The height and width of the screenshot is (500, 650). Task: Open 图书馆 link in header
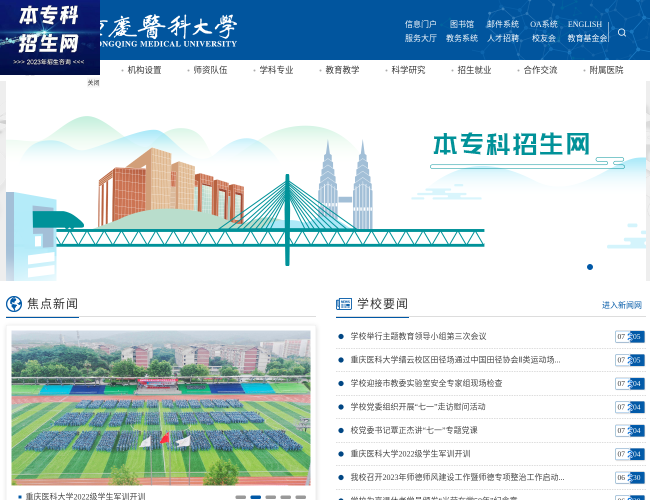[x=461, y=24]
